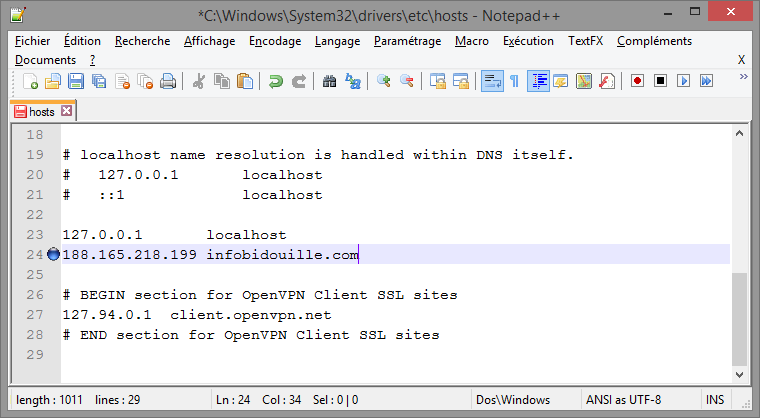Open the Documents menu
This screenshot has width=760, height=418.
click(46, 60)
